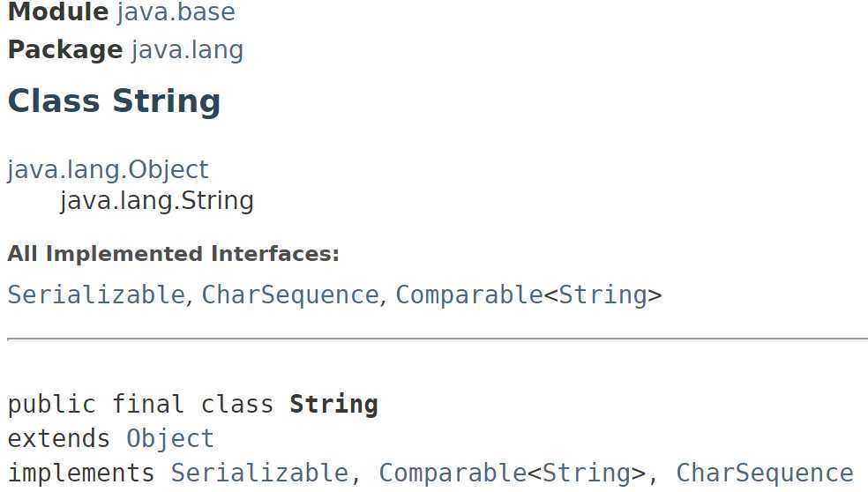Click bold String in the class declaration
Screen dimensions: 868x492
click(333, 404)
